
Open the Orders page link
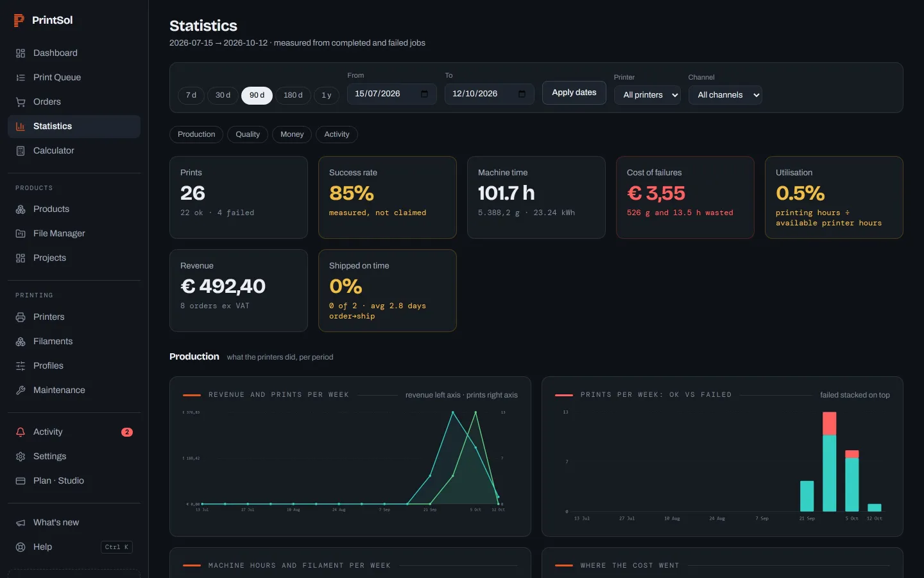click(74, 102)
